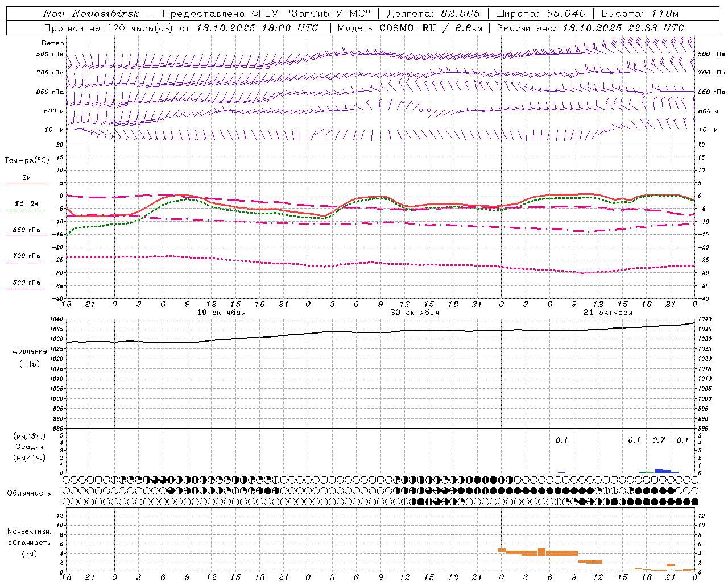Click the 'Высота: 118м' header field

coord(640,14)
